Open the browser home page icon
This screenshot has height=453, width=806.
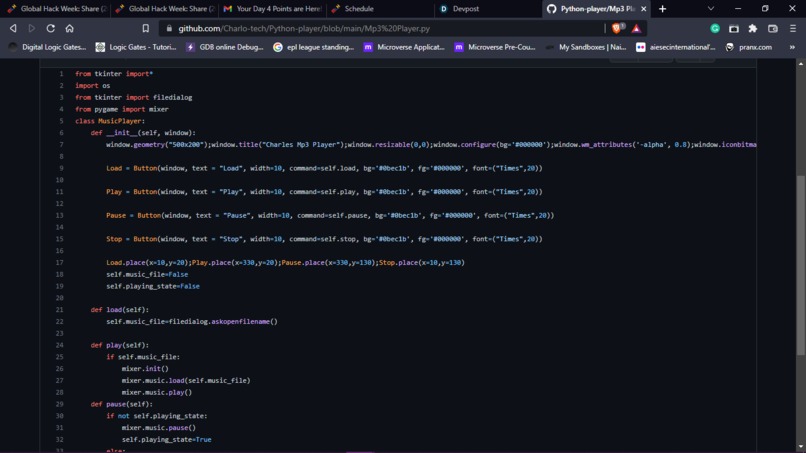(69, 28)
